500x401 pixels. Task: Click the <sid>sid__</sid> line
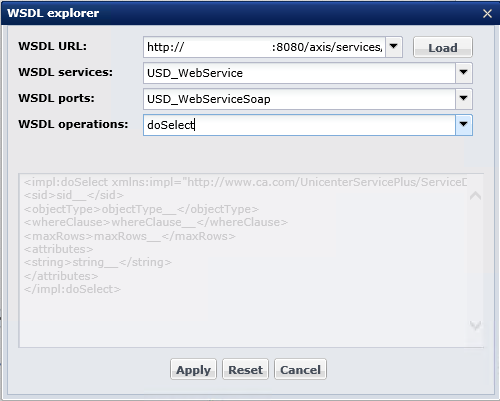(74, 195)
